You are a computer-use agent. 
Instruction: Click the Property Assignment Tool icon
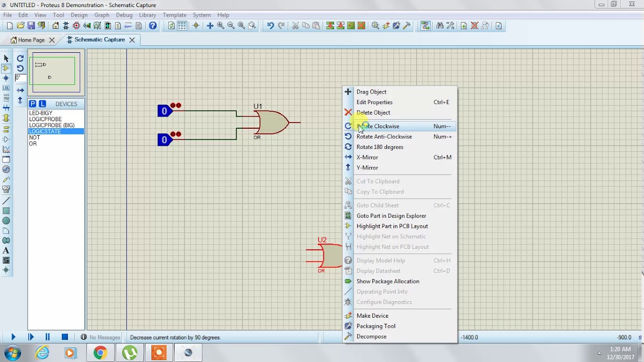pyautogui.click(x=451, y=26)
